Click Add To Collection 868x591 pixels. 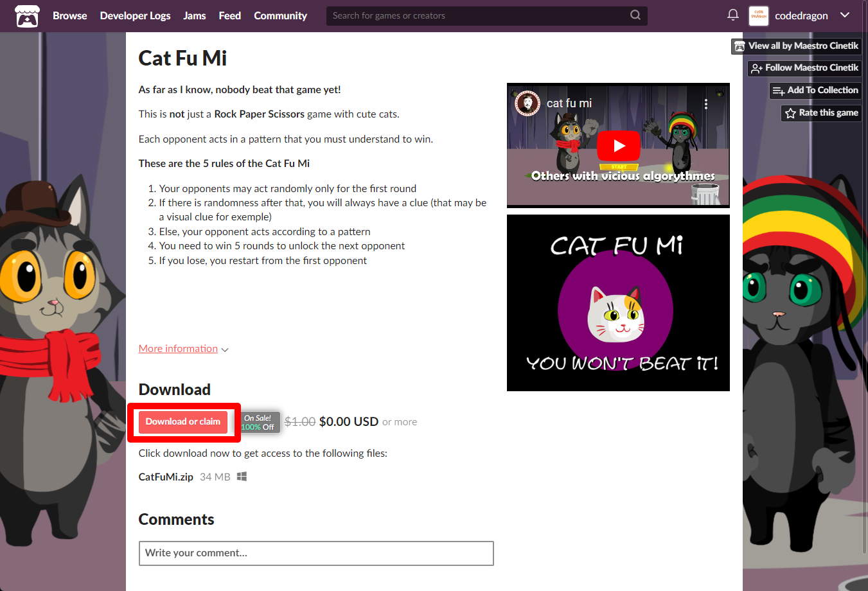(x=815, y=91)
